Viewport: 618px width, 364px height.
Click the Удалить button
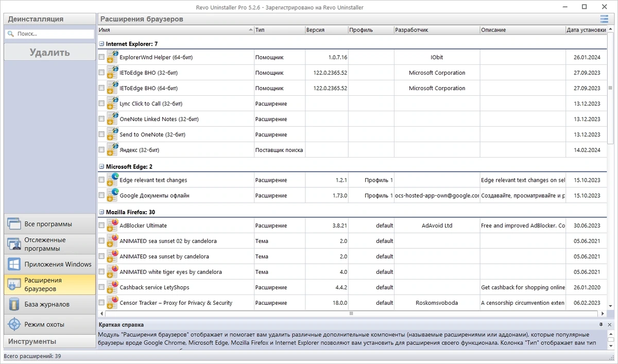click(50, 53)
